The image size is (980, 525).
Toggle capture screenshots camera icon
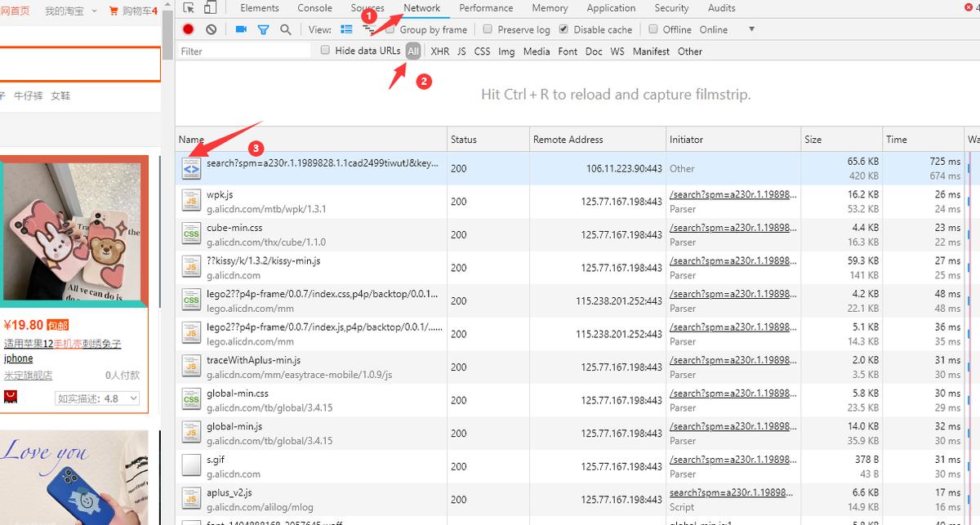[x=241, y=29]
